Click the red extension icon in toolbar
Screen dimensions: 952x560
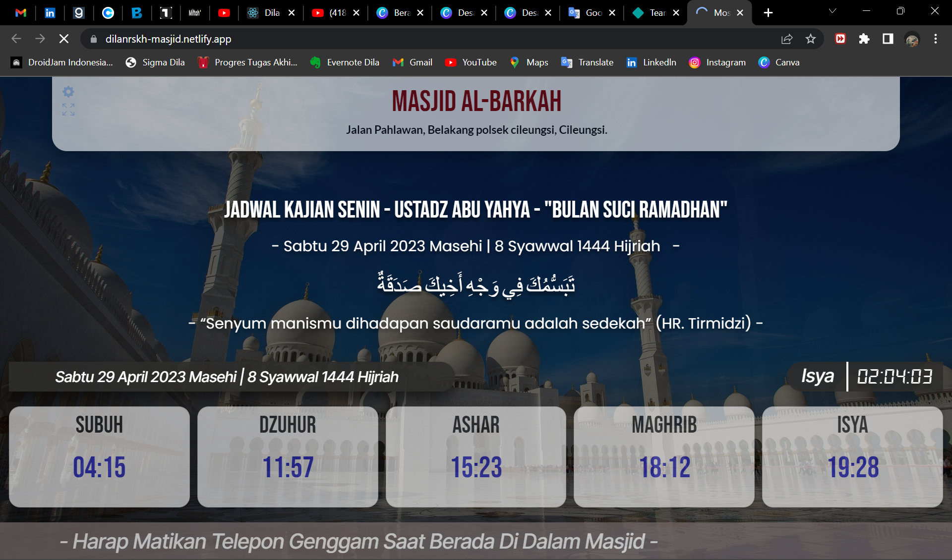point(840,39)
